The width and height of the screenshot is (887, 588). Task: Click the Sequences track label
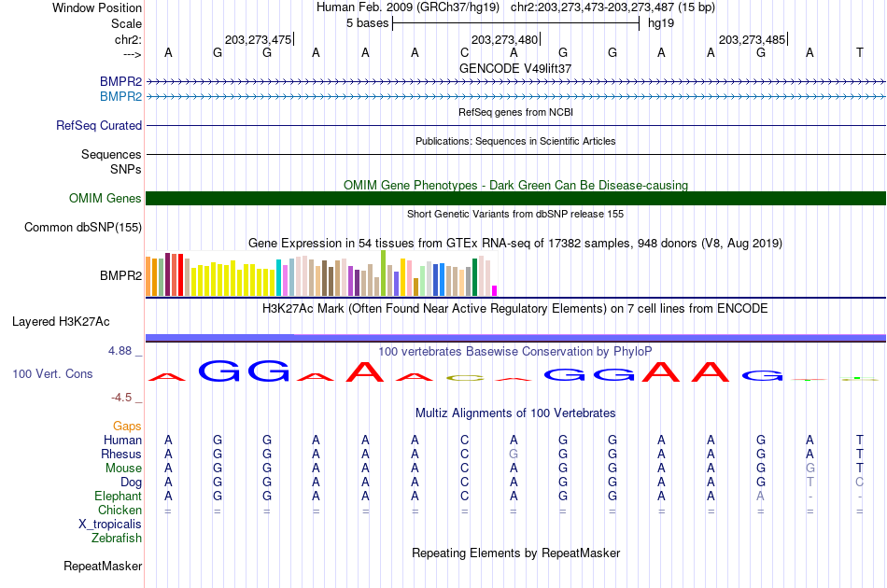[x=111, y=154]
